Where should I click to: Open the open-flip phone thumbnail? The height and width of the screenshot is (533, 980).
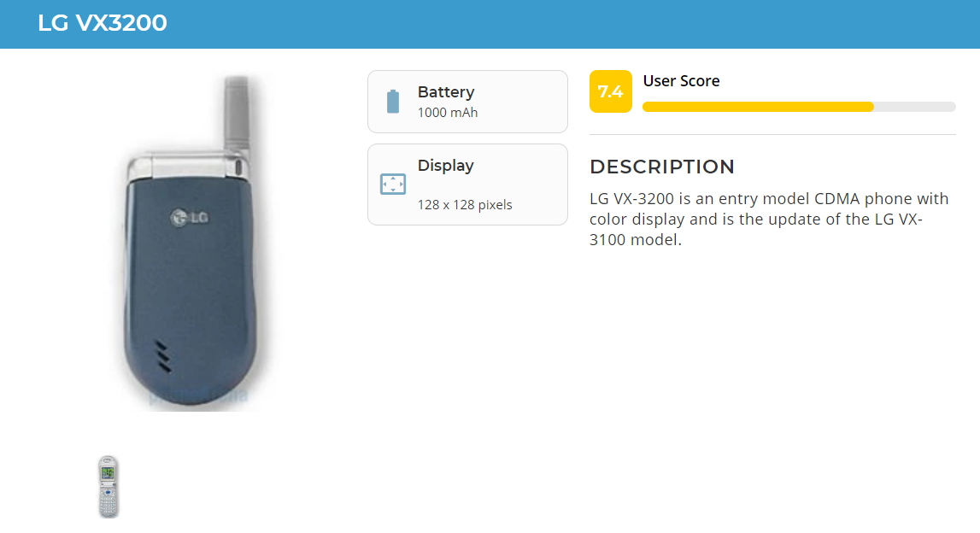(x=108, y=487)
